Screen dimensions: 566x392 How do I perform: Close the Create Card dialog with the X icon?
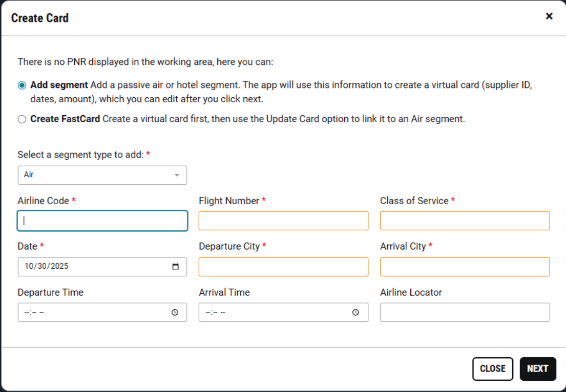[549, 16]
